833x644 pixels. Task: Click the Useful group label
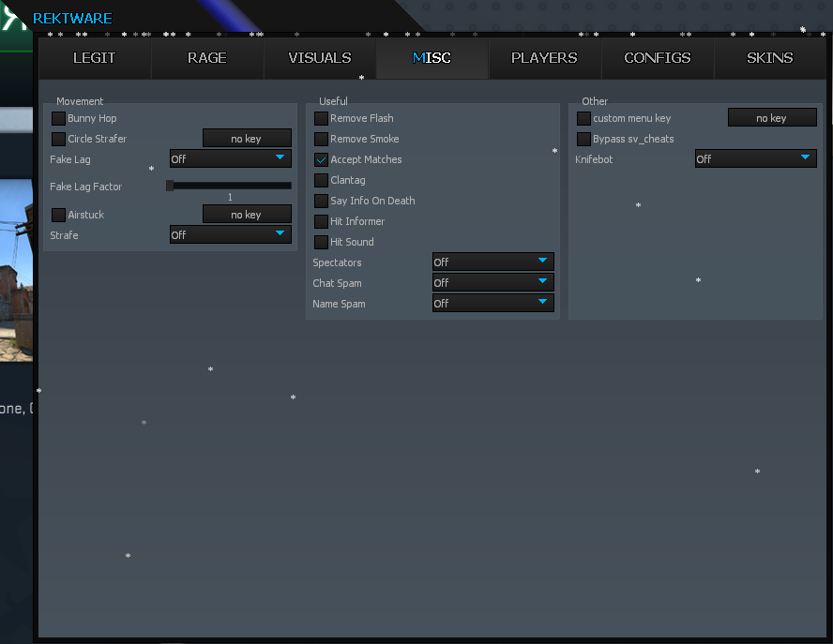click(x=333, y=101)
